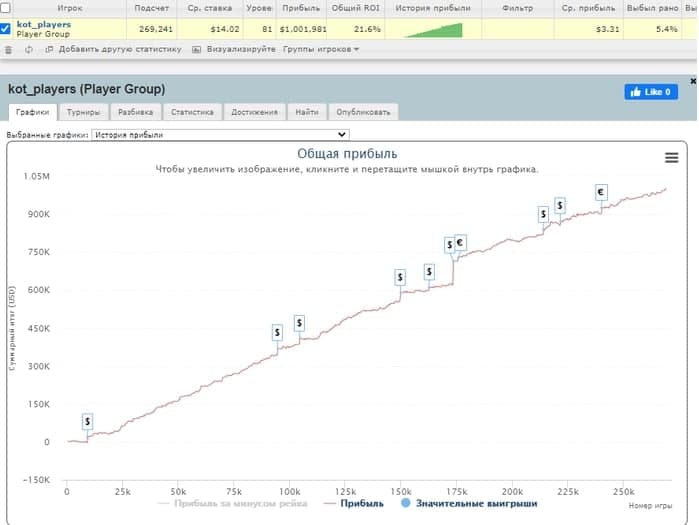
Task: Toggle Прибыль за минусом рейка legend series
Action: 233,503
